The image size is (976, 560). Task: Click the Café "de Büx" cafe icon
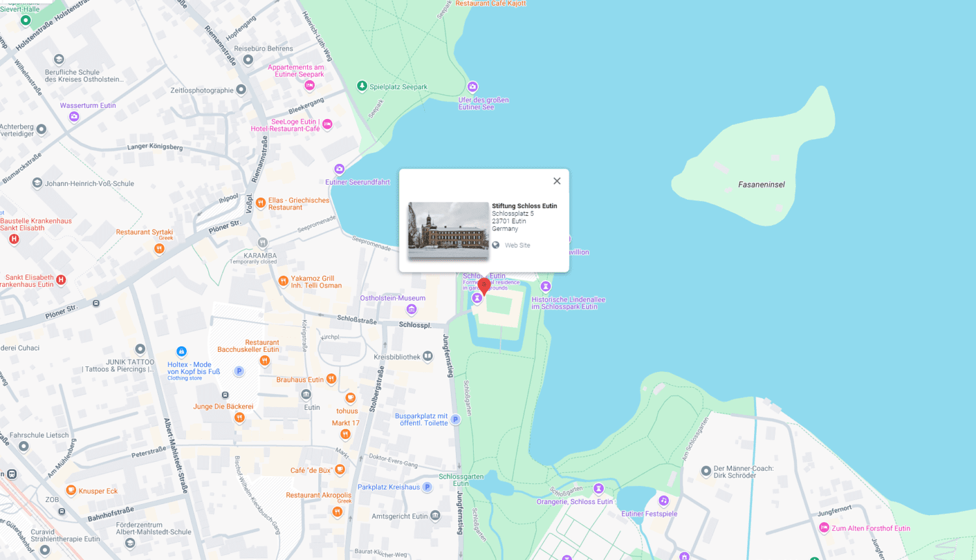(x=340, y=469)
